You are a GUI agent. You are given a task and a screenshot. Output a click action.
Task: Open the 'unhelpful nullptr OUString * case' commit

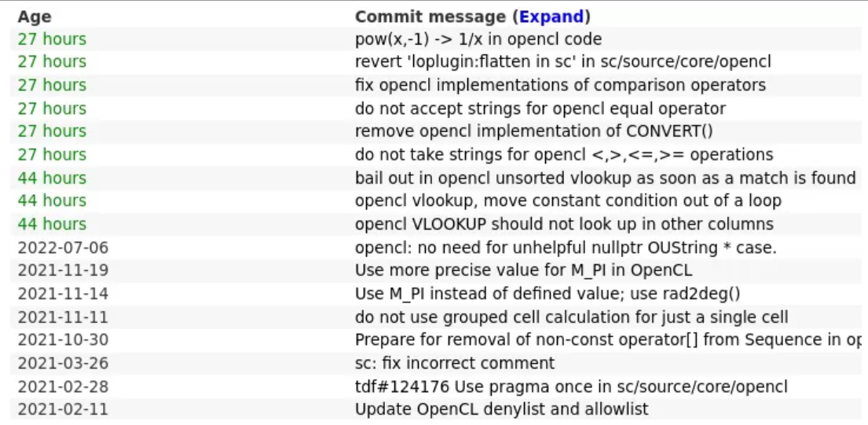pyautogui.click(x=565, y=247)
